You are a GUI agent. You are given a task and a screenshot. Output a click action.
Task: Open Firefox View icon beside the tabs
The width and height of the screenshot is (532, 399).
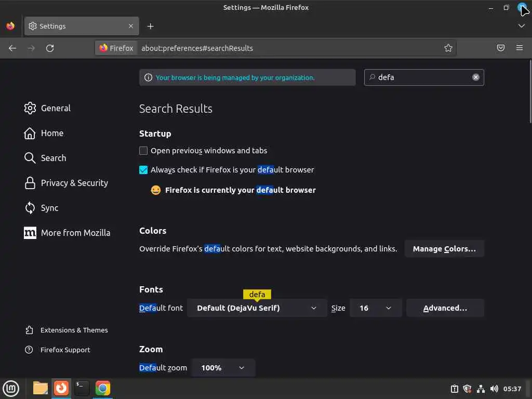(x=10, y=26)
